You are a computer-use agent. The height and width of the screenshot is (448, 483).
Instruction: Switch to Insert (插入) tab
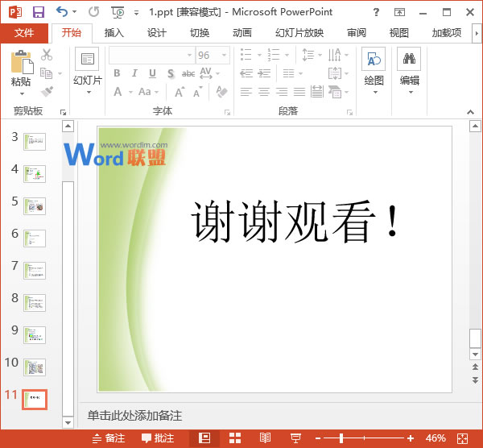tap(114, 33)
